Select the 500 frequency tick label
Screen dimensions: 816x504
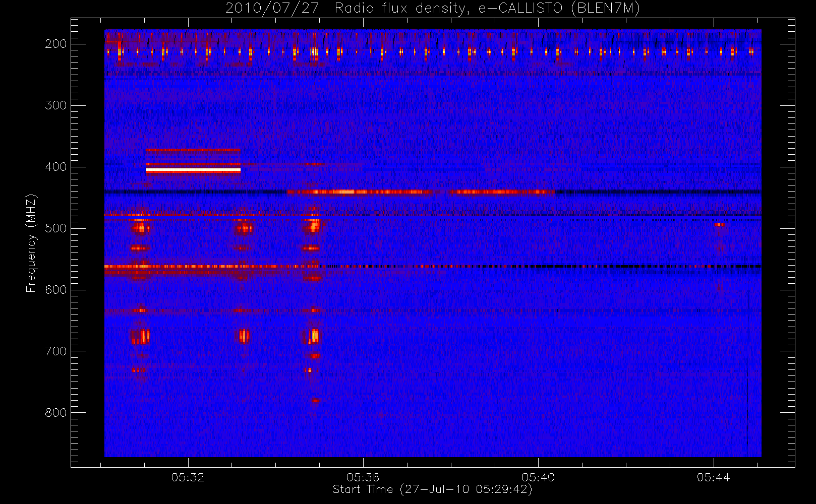click(55, 228)
